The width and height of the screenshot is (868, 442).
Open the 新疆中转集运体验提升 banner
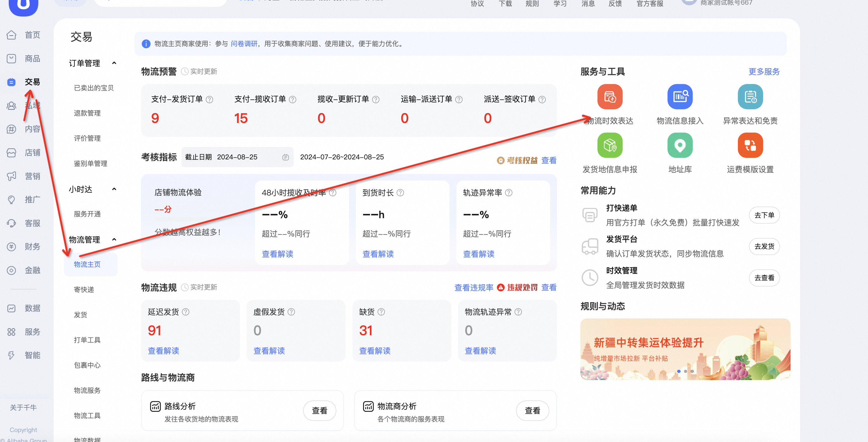pos(685,349)
